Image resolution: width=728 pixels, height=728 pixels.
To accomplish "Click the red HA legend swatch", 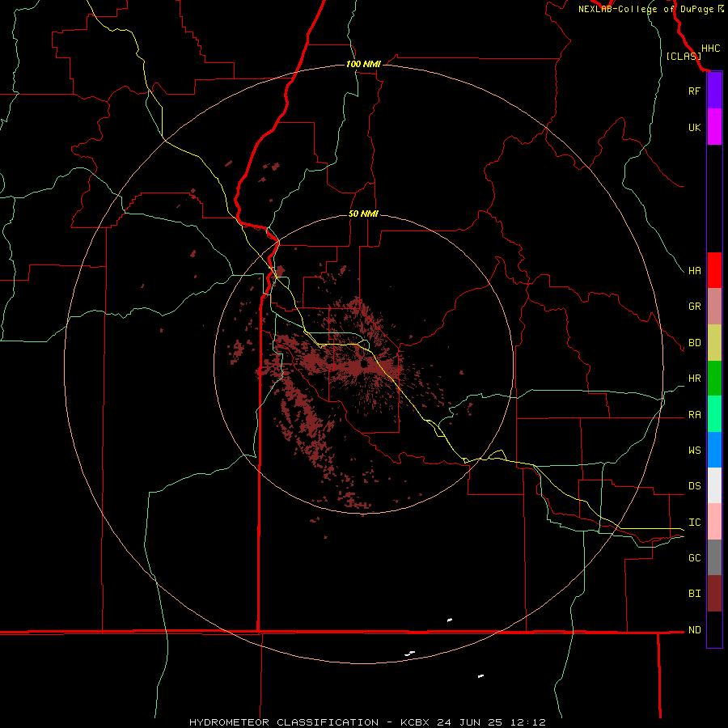I will pyautogui.click(x=714, y=270).
